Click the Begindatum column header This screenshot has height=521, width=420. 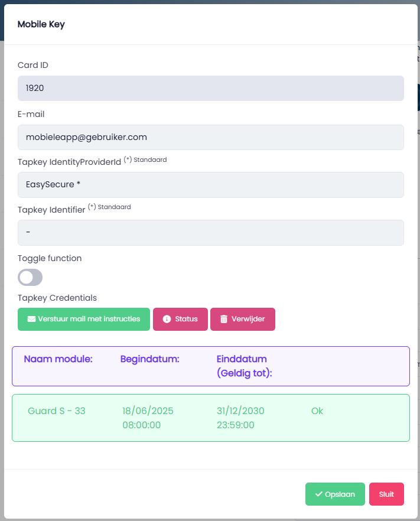(x=150, y=359)
